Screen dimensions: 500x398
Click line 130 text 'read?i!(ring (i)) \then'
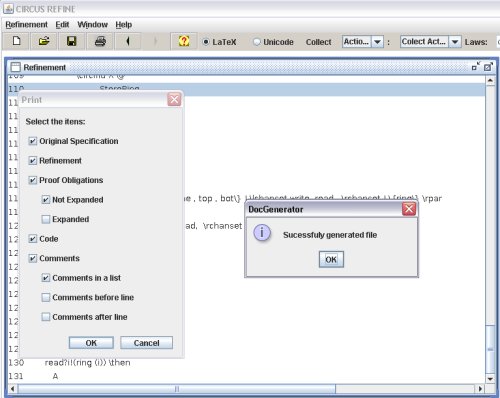pyautogui.click(x=87, y=363)
